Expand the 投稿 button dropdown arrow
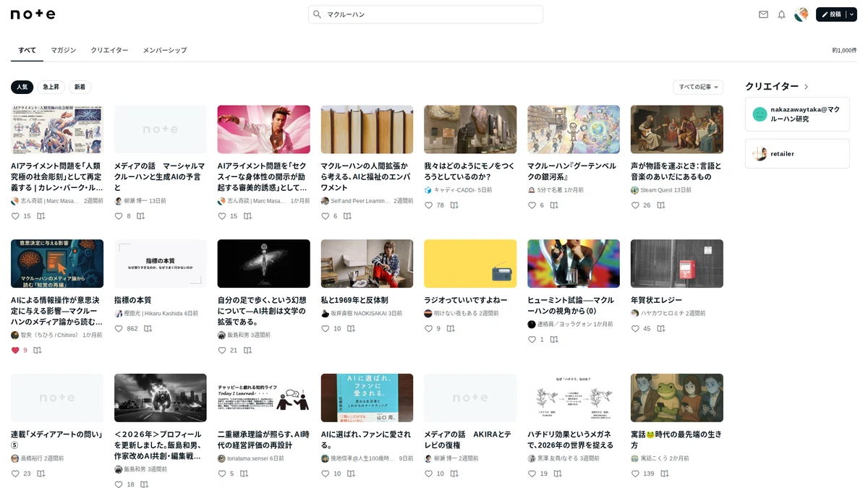 [851, 14]
